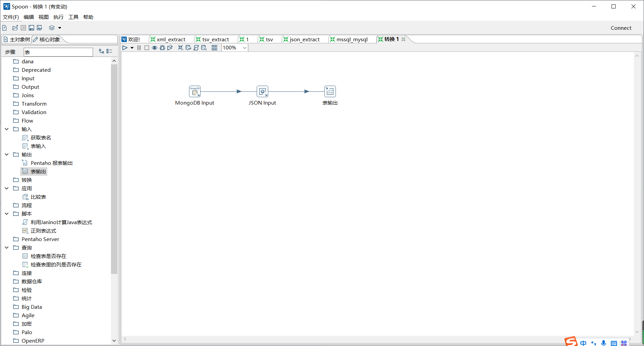Generate SQL for the transformation
This screenshot has height=346, width=644.
tap(196, 48)
